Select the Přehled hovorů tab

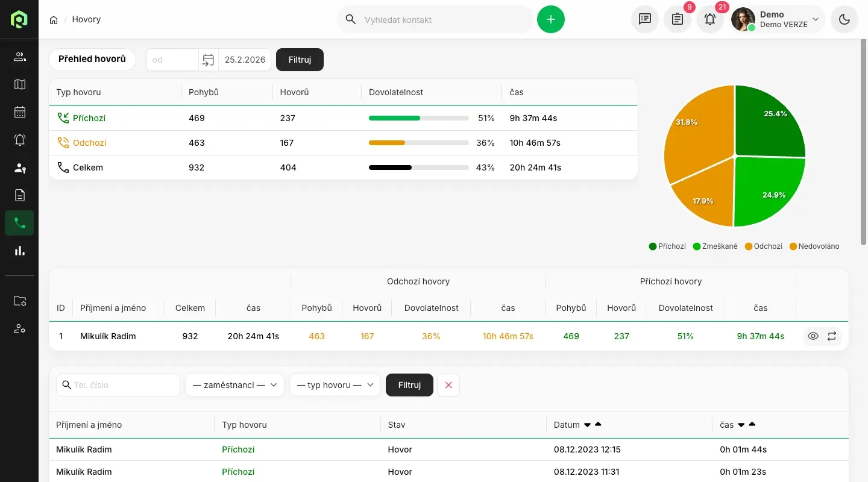pos(92,59)
